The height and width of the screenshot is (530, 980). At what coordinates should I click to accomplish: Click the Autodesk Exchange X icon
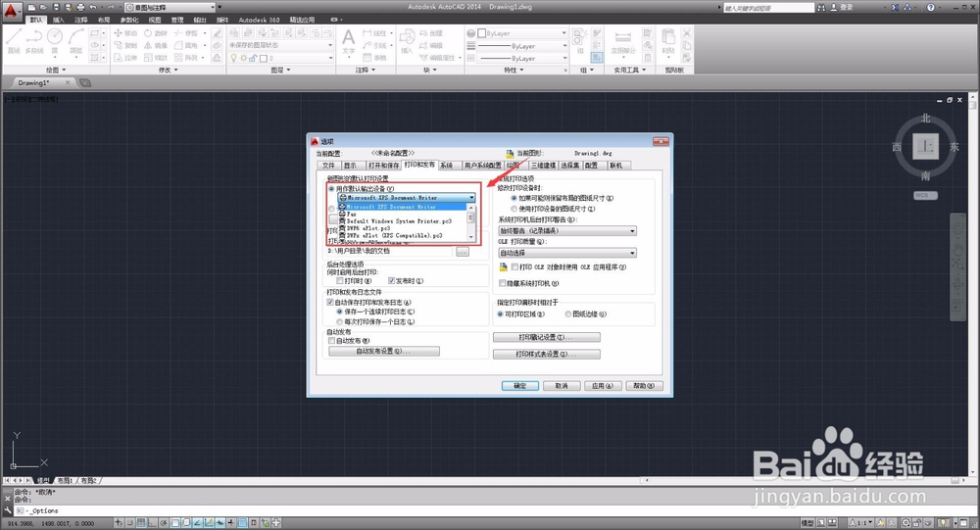tap(895, 7)
